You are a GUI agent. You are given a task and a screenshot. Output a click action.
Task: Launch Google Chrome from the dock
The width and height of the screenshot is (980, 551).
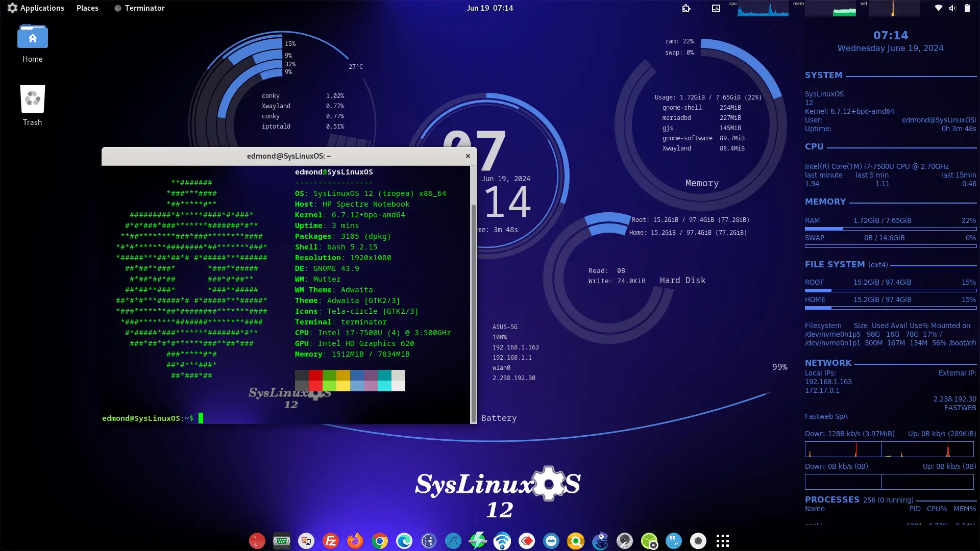(x=379, y=541)
